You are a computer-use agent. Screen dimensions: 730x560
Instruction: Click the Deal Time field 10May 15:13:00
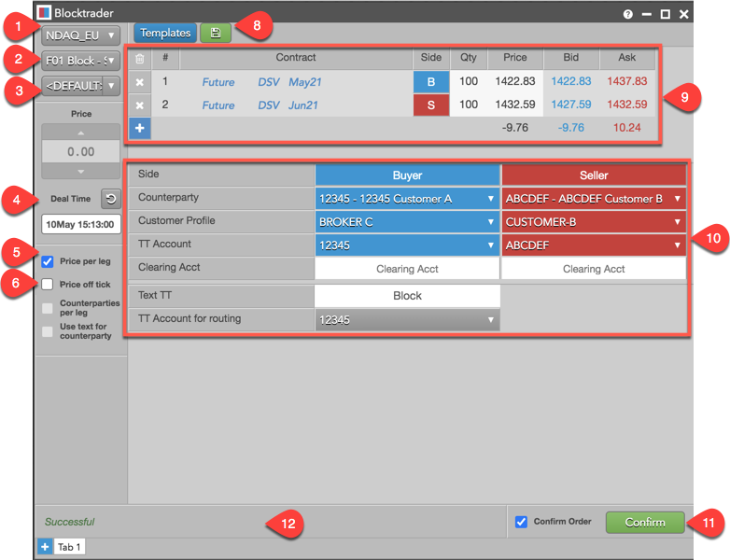pos(81,224)
